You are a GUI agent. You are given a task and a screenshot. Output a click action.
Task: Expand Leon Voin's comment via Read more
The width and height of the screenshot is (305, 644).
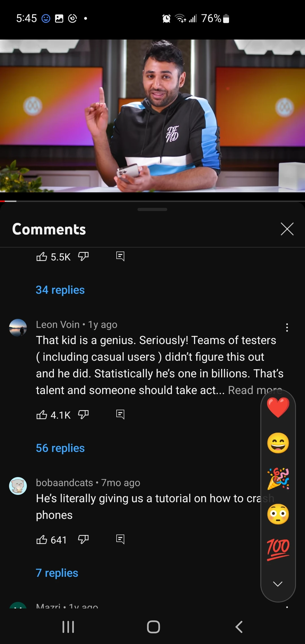254,390
